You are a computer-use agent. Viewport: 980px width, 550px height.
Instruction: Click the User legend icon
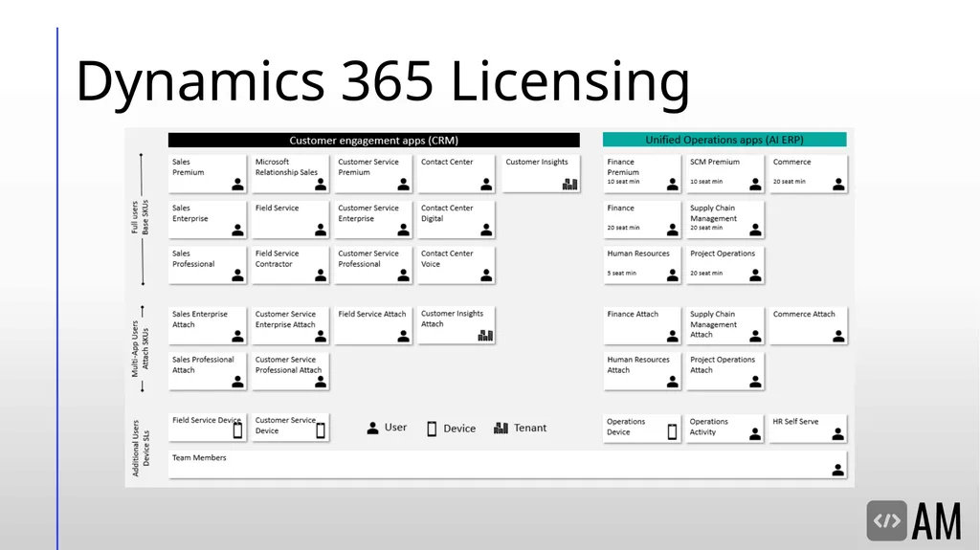(372, 429)
